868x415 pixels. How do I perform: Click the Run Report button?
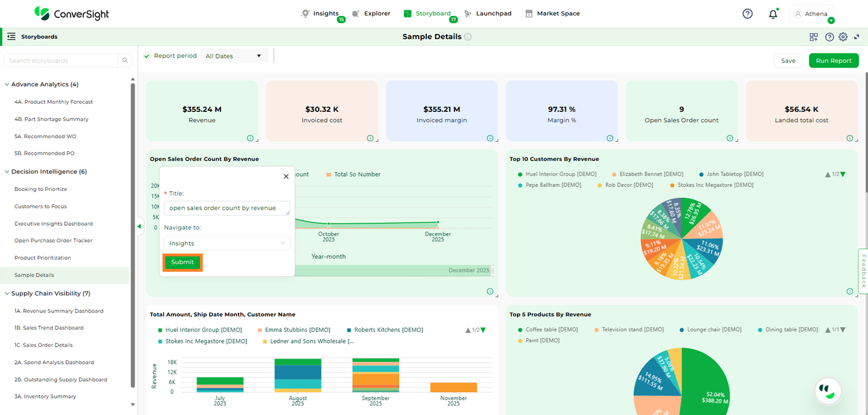click(833, 61)
